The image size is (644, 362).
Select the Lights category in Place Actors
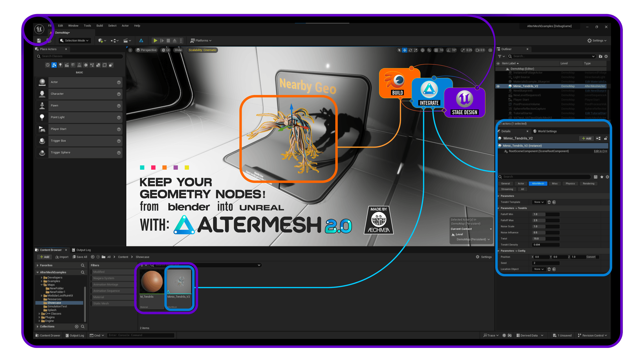click(x=60, y=65)
